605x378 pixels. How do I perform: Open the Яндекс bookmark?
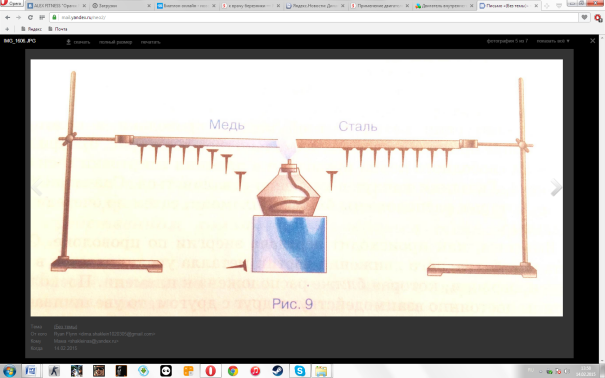pos(31,29)
